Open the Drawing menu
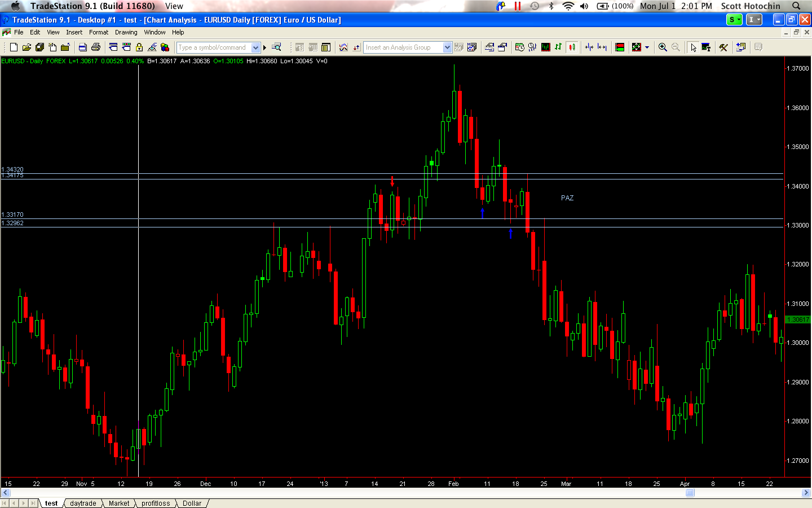Screen dimensions: 812x508 click(x=126, y=32)
